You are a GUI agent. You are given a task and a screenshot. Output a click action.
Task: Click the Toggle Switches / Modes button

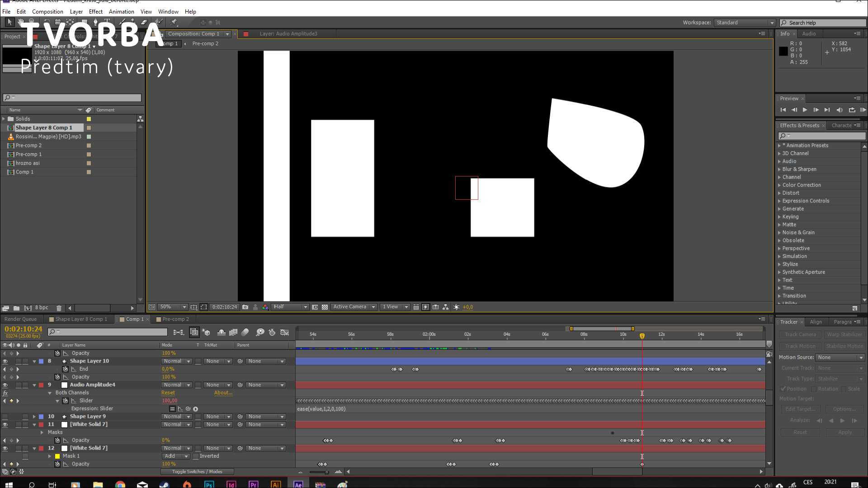coord(197,472)
